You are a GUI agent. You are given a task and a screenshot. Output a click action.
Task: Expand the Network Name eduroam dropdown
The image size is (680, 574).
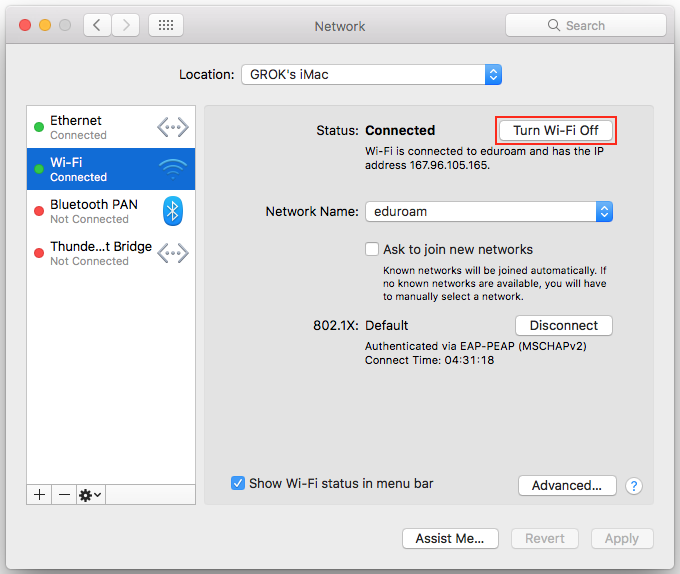coord(603,212)
